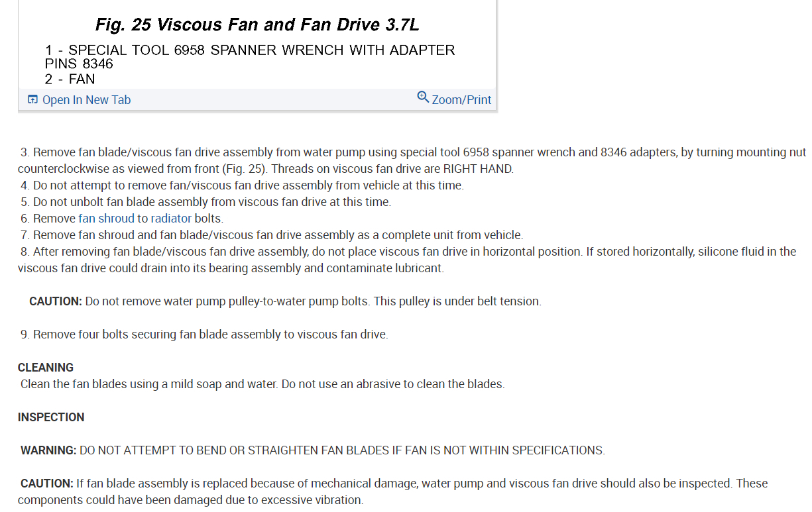Screen dimensions: 812x512
Task: Click step 7 about removing as complete unit
Action: pos(278,235)
